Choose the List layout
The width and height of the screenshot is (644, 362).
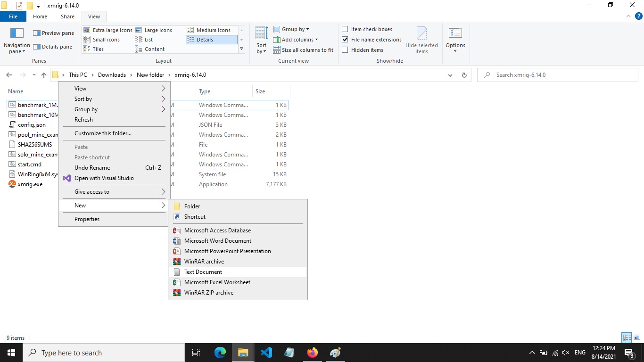144,40
